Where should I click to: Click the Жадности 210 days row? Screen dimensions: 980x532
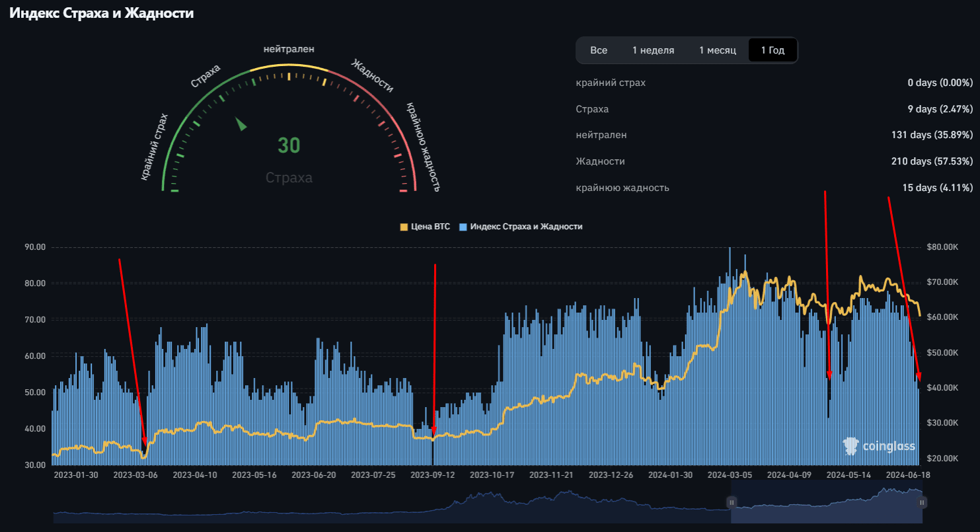pyautogui.click(x=774, y=161)
